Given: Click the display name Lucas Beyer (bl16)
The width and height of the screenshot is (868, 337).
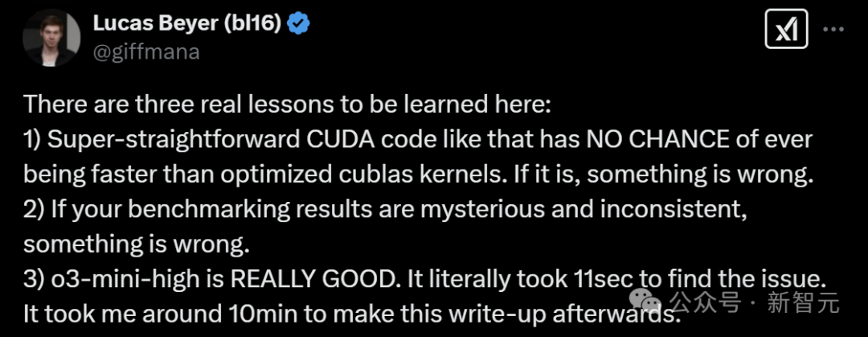Looking at the screenshot, I should [x=187, y=25].
